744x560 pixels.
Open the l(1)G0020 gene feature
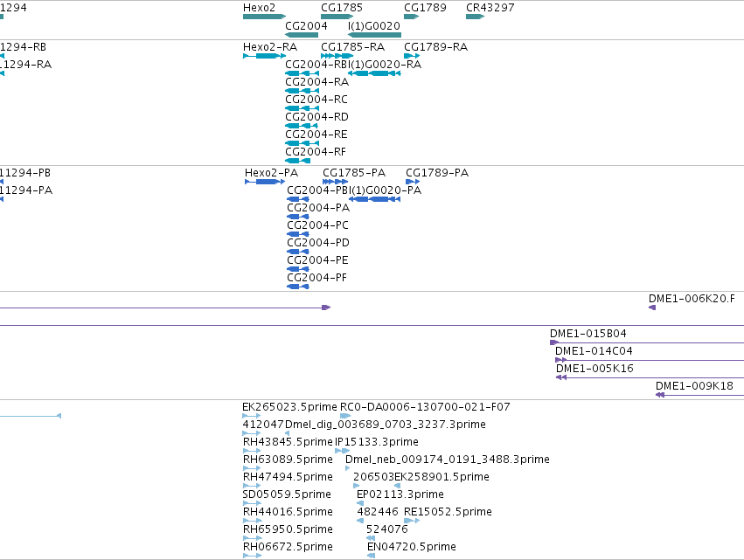coord(374,25)
